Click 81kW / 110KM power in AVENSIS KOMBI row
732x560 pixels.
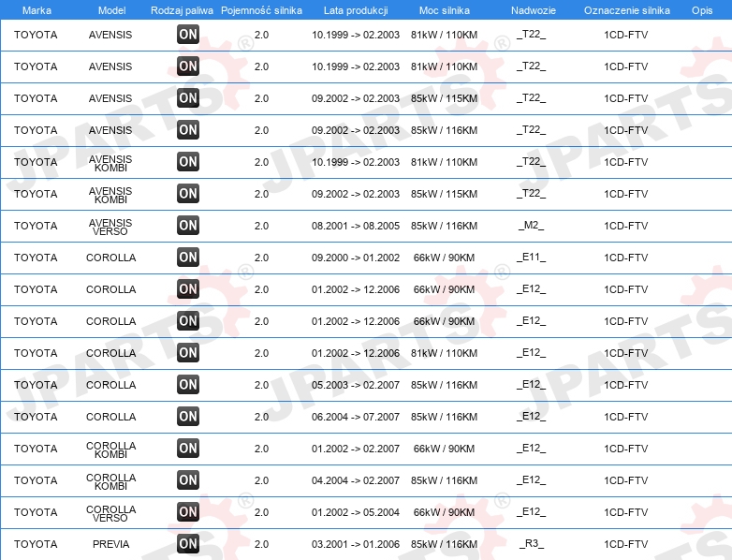coord(444,163)
